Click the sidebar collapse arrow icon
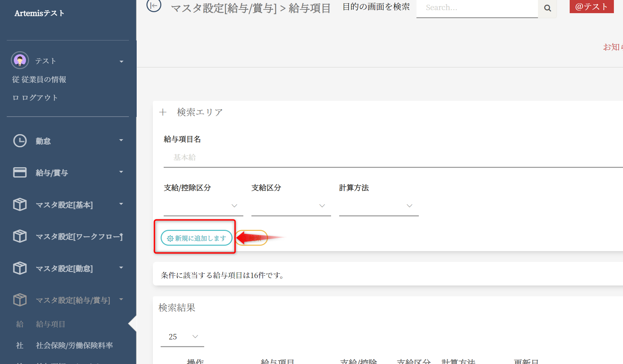 (x=154, y=5)
